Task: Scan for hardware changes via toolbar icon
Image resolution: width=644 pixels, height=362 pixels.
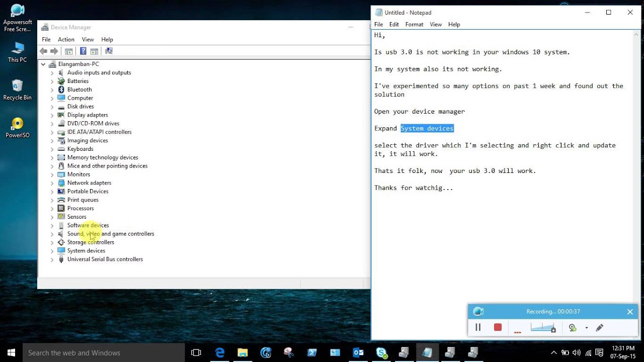Action: (x=109, y=51)
